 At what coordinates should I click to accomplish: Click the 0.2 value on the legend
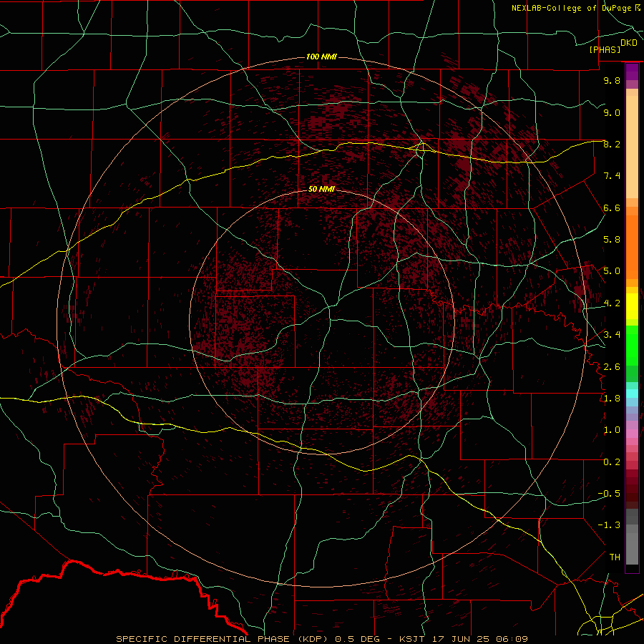coord(612,462)
